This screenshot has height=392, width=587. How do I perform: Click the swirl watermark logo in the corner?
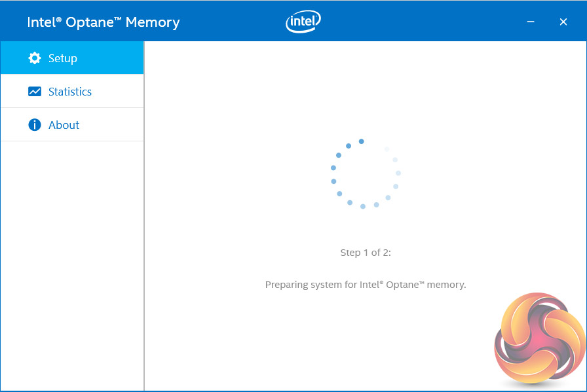540,339
